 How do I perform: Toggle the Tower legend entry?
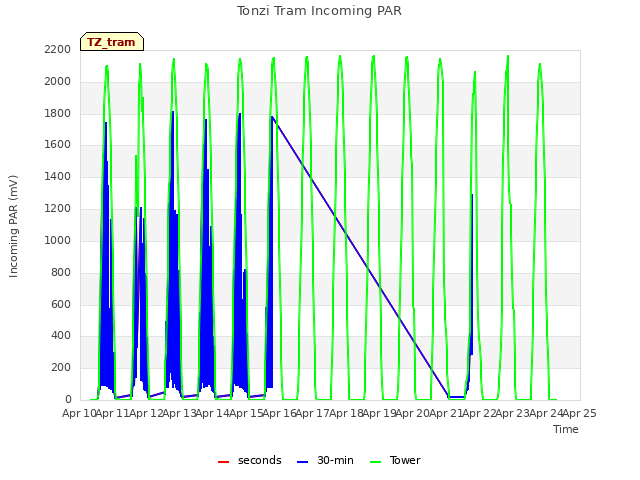(x=395, y=460)
